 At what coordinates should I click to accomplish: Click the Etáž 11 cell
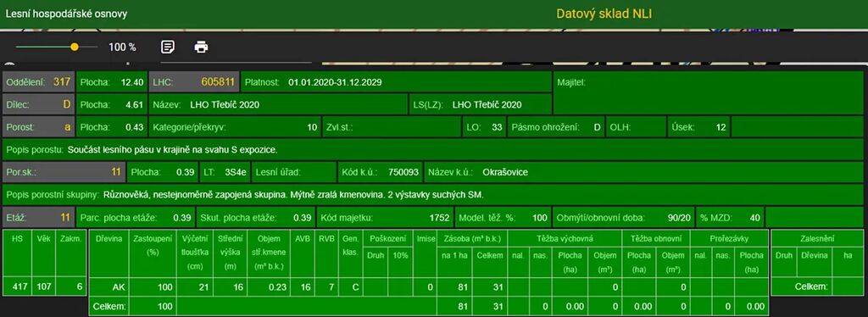[x=38, y=218]
